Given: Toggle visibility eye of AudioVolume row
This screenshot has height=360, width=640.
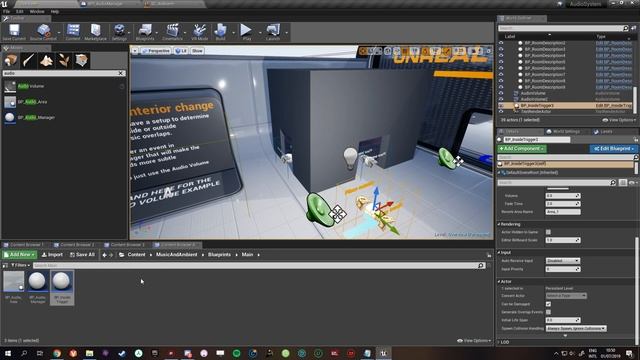Looking at the screenshot, I should (501, 93).
